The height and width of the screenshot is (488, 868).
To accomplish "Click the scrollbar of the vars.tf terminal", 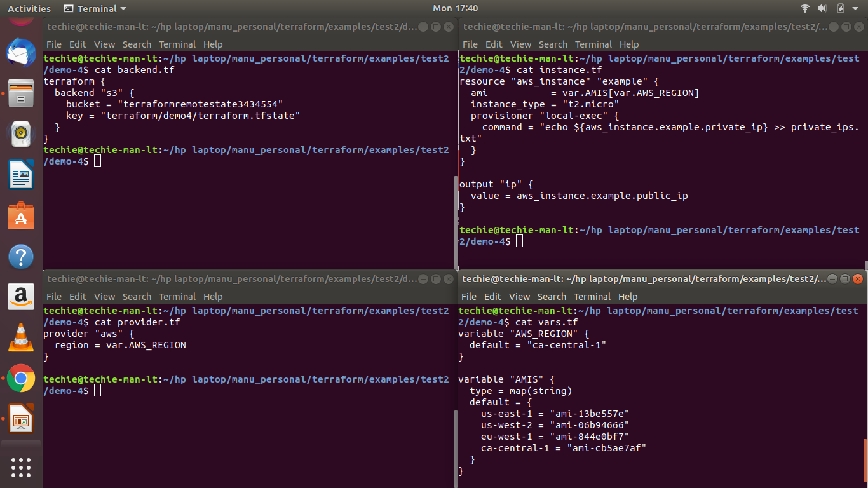I will pyautogui.click(x=865, y=456).
